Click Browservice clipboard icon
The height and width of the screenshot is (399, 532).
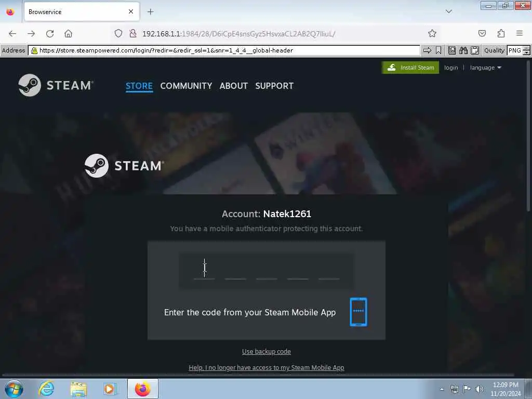click(475, 50)
